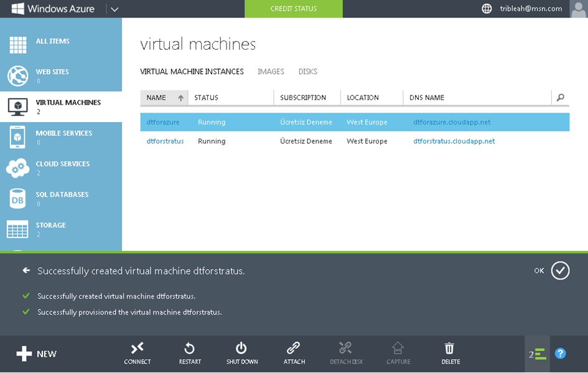Click the Windows Azure logo icon

[17, 9]
